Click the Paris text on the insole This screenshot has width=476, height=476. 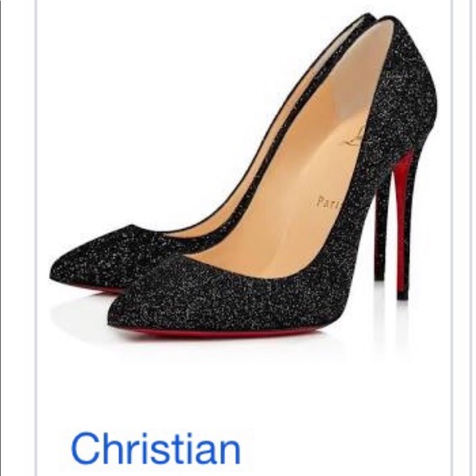[x=329, y=202]
